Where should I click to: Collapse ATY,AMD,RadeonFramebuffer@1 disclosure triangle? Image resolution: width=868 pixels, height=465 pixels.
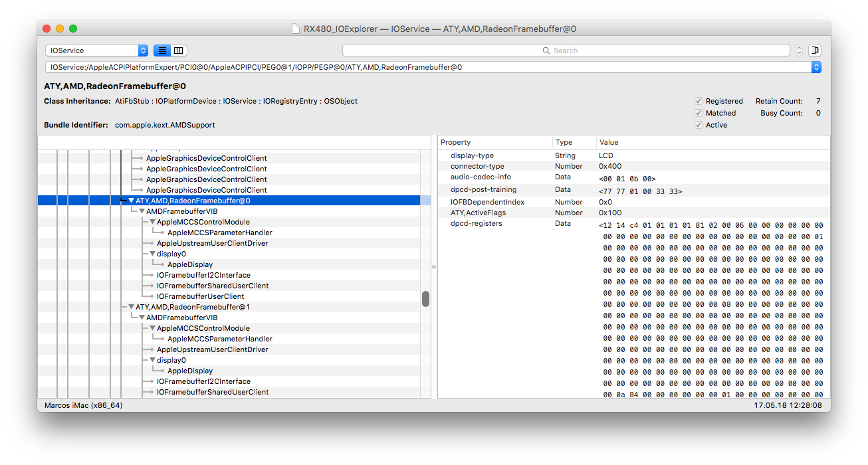tap(132, 307)
